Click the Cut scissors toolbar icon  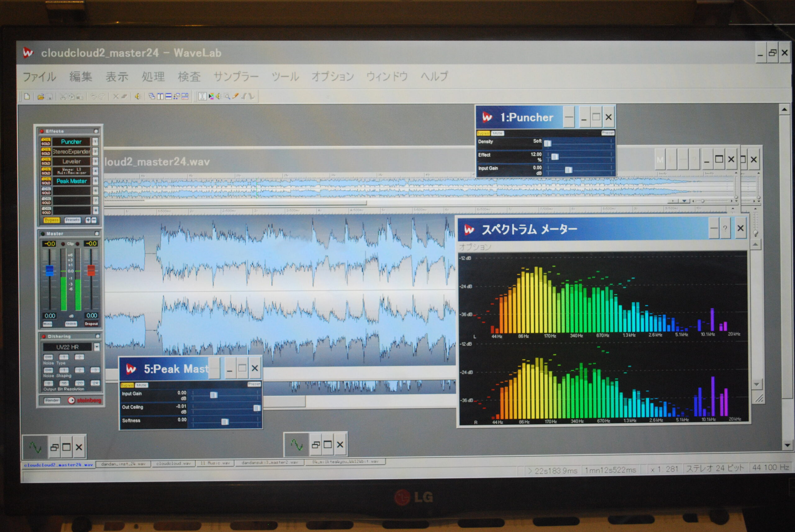[x=63, y=97]
